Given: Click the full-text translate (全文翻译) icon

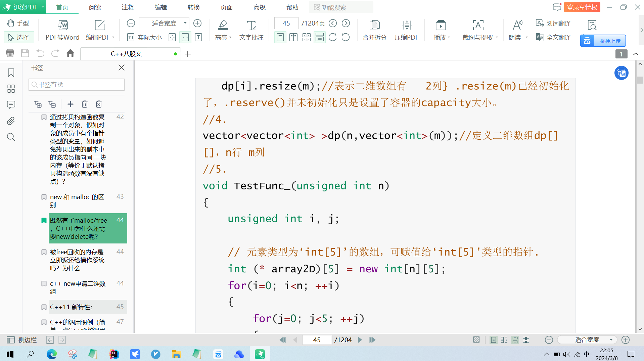Looking at the screenshot, I should pos(540,37).
